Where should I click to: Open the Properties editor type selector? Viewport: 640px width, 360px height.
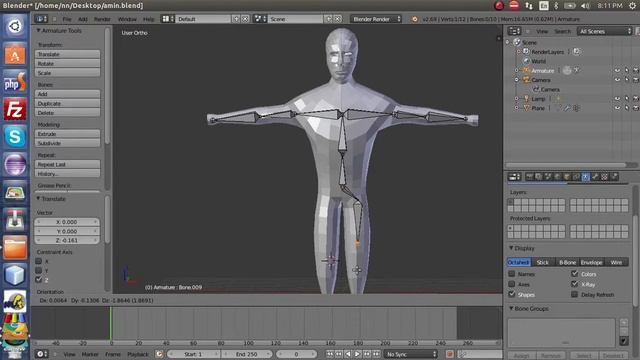point(514,176)
